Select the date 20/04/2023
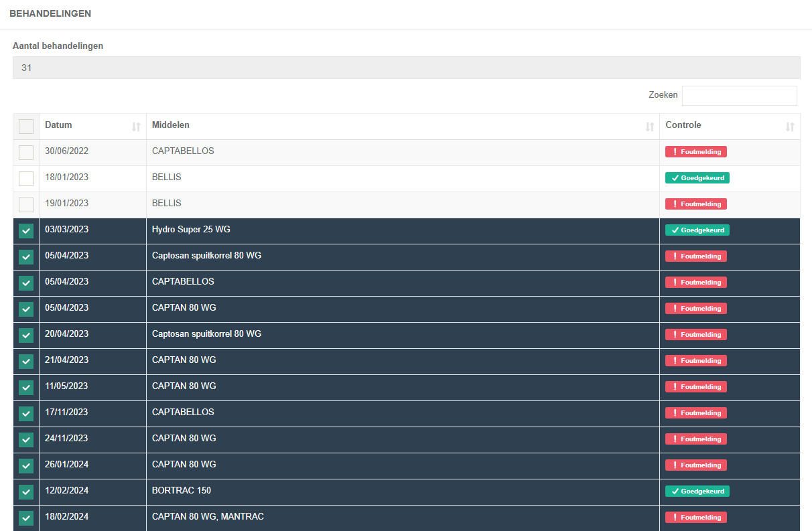This screenshot has height=531, width=812. (x=66, y=334)
